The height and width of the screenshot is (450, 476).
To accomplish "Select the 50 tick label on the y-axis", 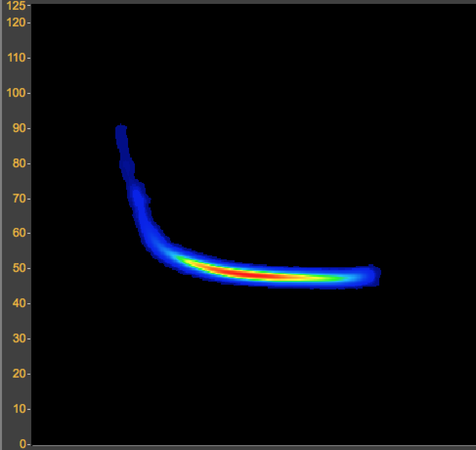I will pos(19,269).
